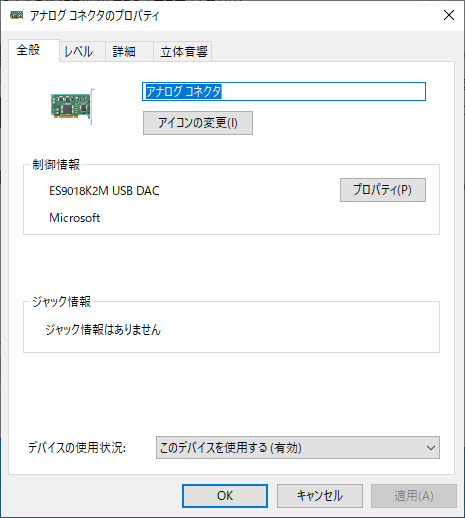The image size is (465, 518).
Task: Switch to the 全般 tab
Action: point(29,50)
